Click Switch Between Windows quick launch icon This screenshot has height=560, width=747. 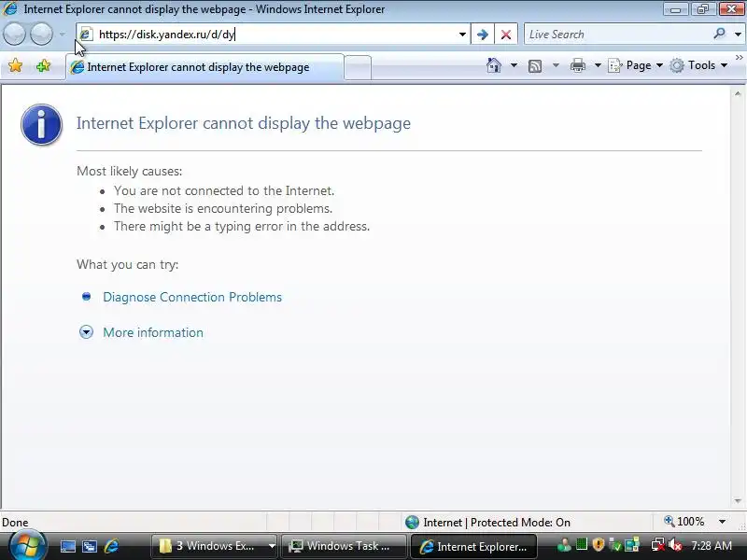tap(90, 546)
